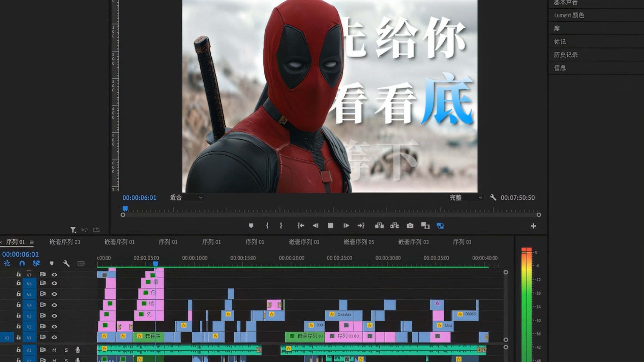Toggle lock on track V5
The image size is (644, 362).
(x=18, y=294)
